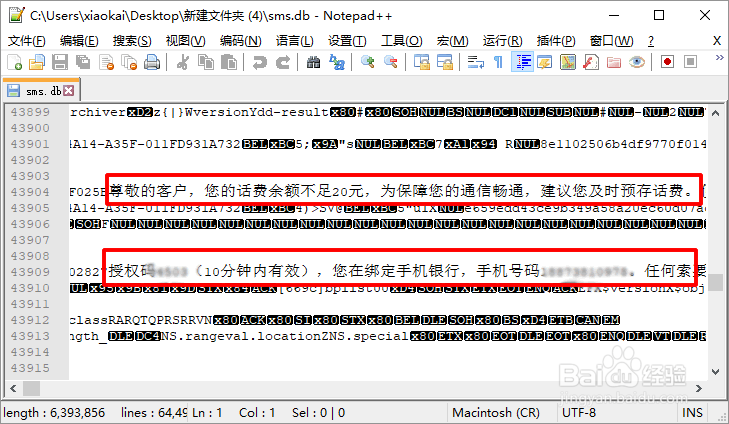The height and width of the screenshot is (424, 729).
Task: Open the Document Map icon
Action: [x=568, y=62]
